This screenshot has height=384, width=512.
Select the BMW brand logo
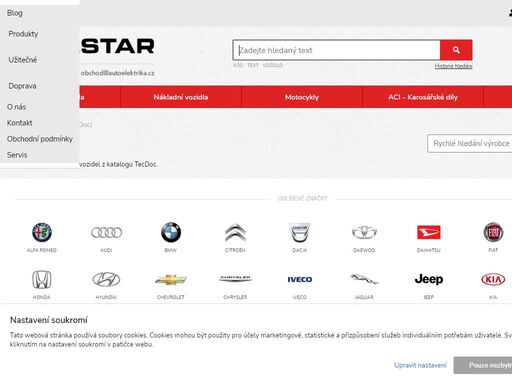(x=171, y=232)
